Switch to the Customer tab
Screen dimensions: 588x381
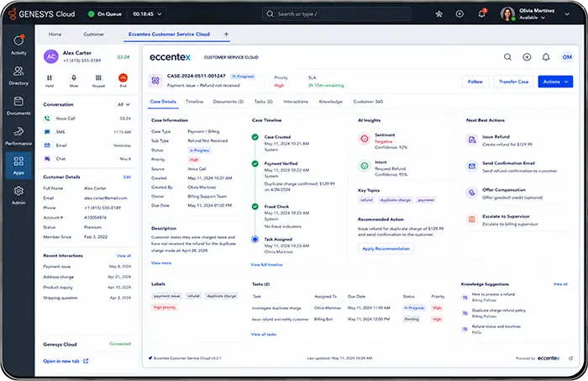94,34
